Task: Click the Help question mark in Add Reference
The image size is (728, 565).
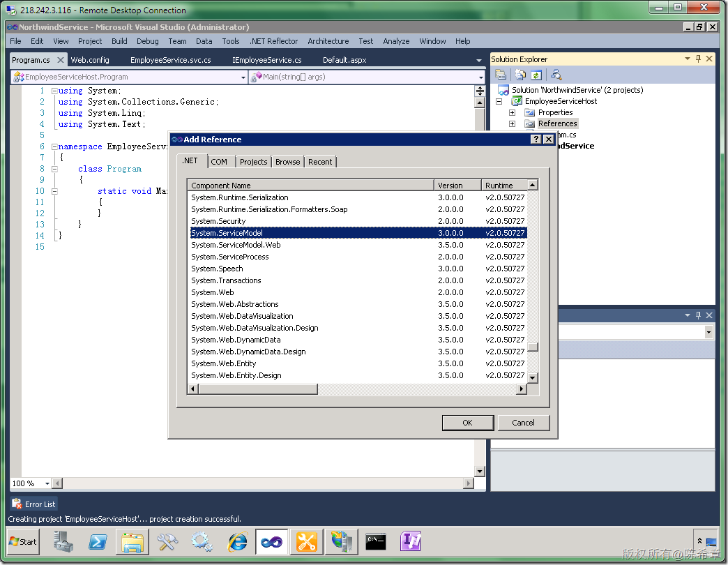Action: click(536, 140)
